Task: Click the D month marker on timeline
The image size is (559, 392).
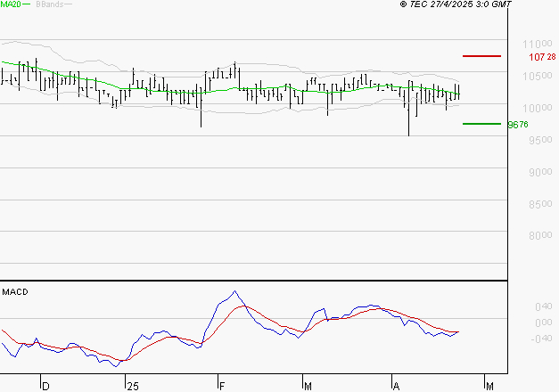Action: click(46, 385)
